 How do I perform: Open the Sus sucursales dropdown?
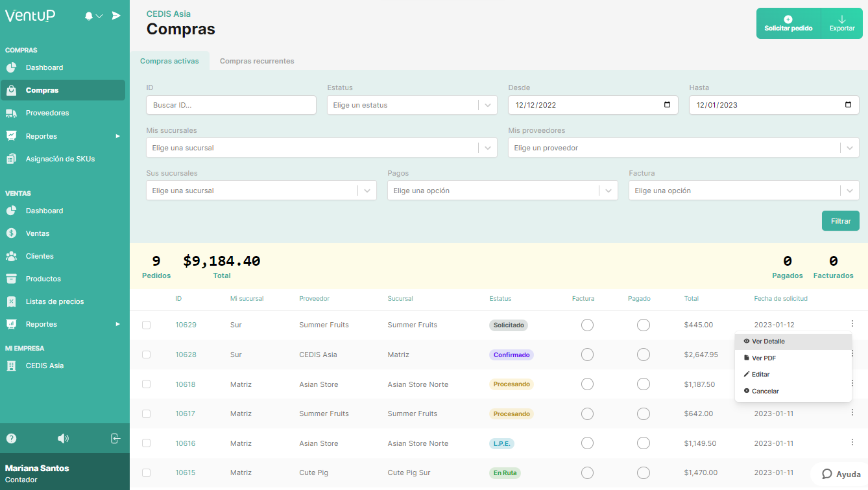click(261, 191)
